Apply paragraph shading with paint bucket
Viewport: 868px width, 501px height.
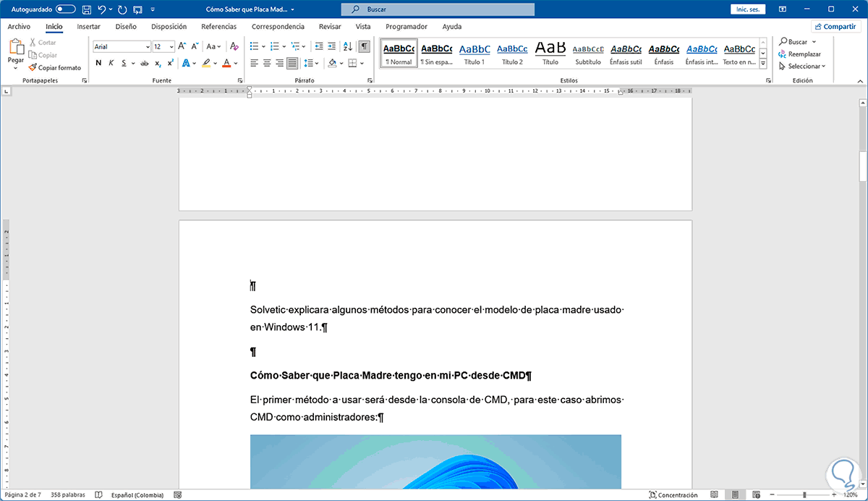click(x=332, y=63)
